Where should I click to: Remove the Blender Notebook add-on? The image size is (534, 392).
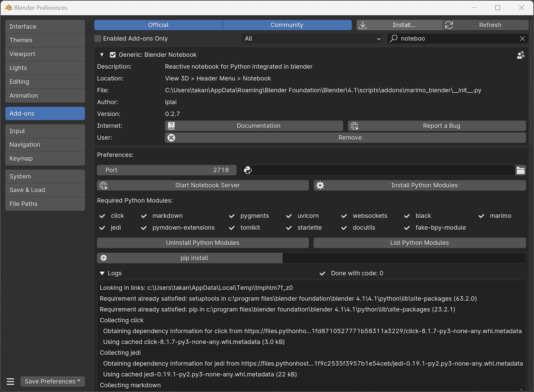(345, 138)
